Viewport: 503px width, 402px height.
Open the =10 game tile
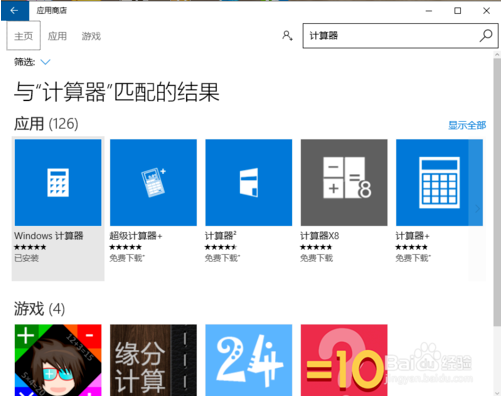[x=344, y=360]
